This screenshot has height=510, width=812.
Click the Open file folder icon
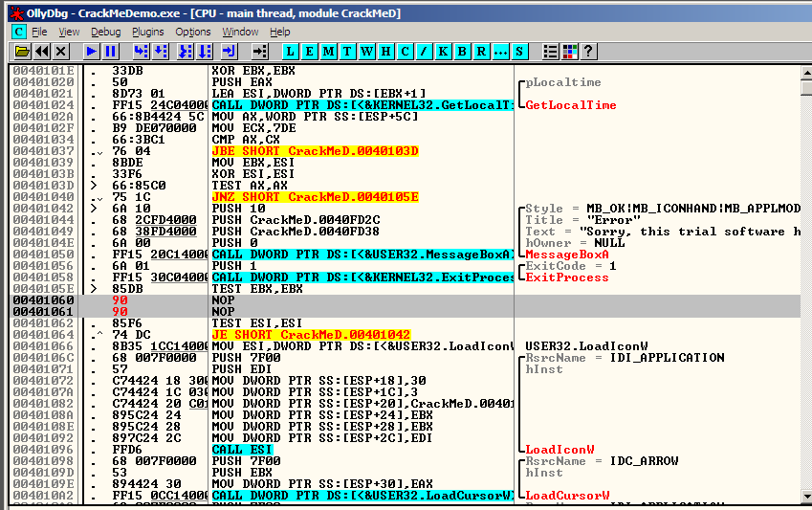[22, 51]
